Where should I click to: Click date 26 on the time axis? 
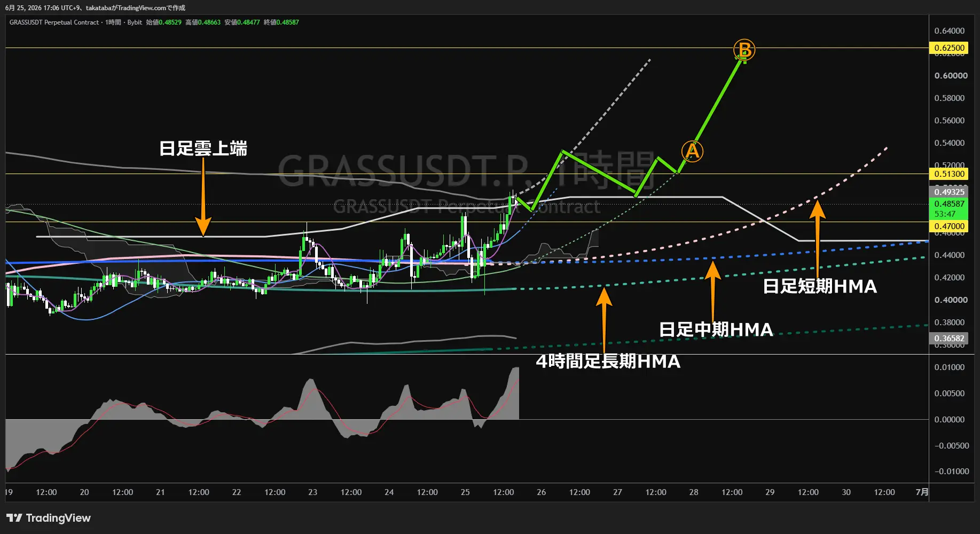(x=542, y=492)
